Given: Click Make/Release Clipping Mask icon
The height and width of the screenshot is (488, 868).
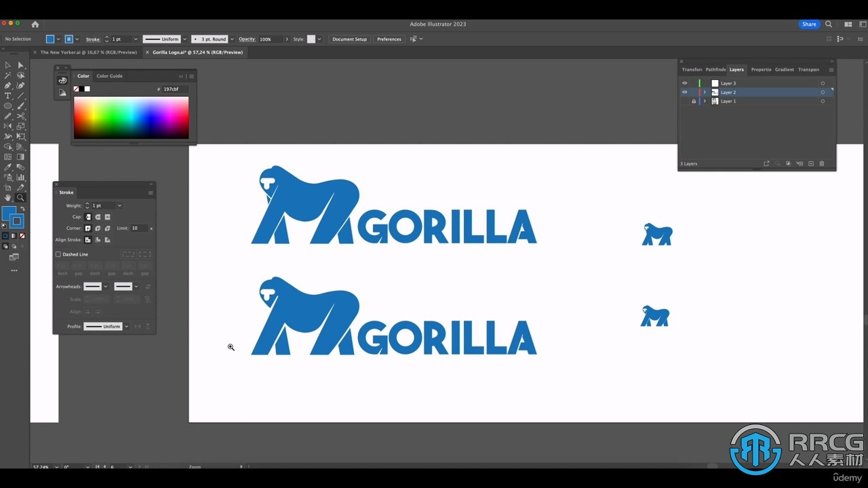Looking at the screenshot, I should (788, 164).
